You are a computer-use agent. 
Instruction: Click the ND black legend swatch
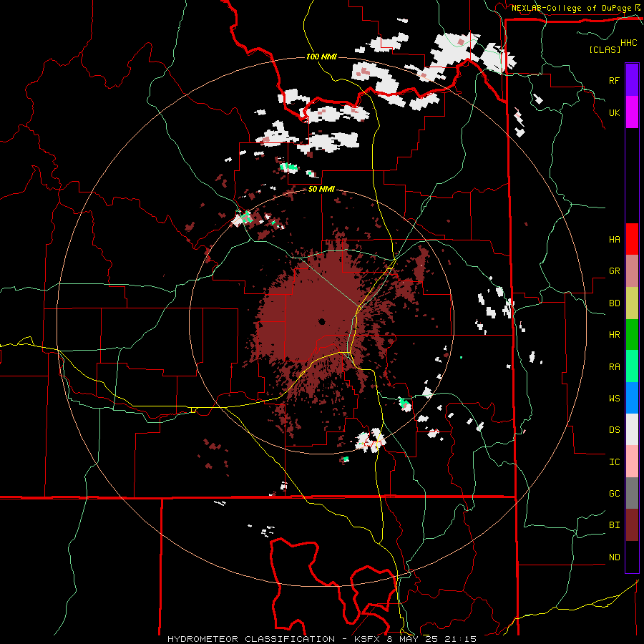(x=632, y=557)
